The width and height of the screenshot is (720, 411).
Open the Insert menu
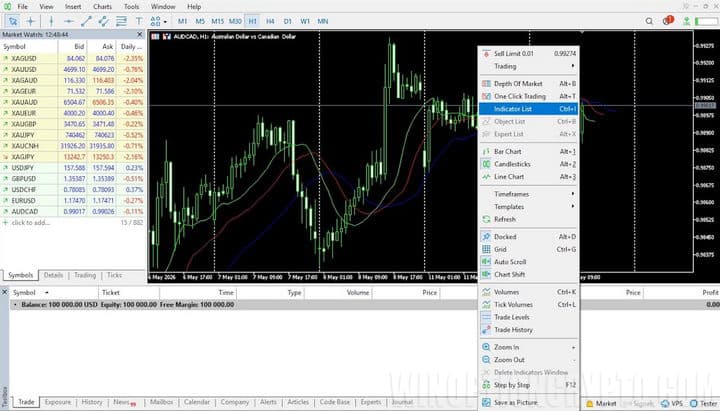click(x=73, y=6)
